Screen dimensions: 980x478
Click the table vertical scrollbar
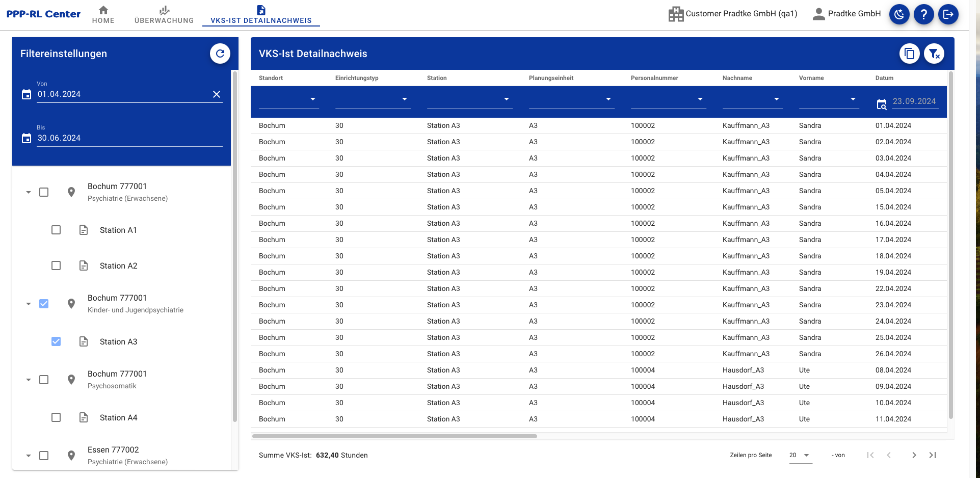coord(951,245)
